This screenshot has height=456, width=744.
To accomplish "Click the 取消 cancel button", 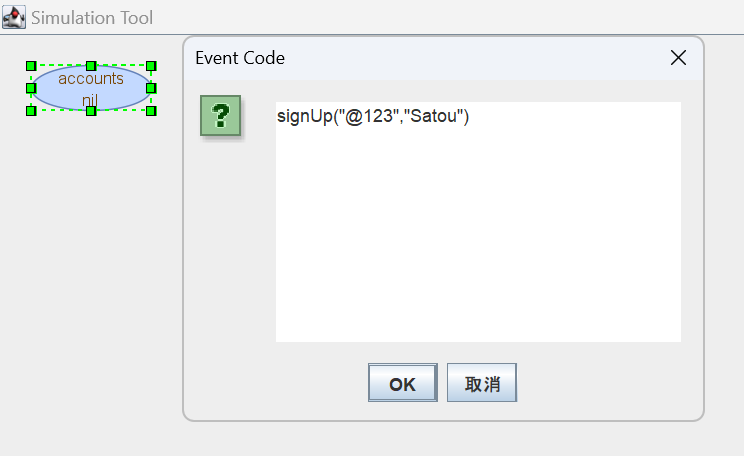I will tap(481, 383).
